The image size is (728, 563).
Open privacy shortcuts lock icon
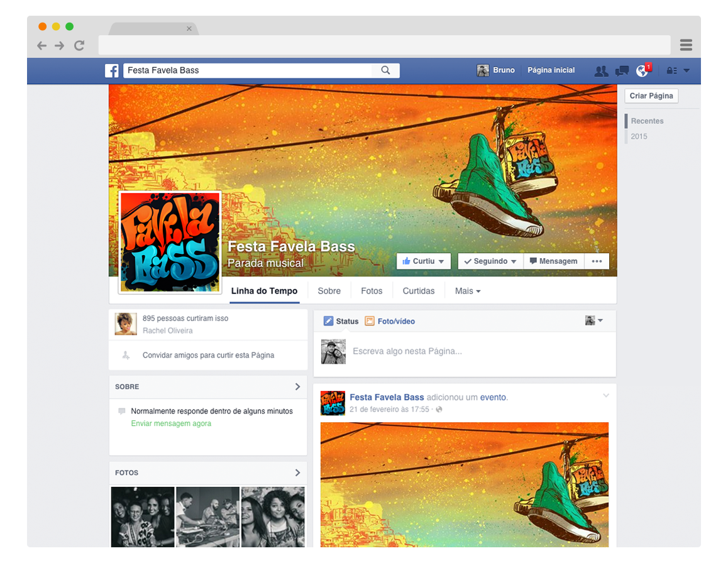[671, 70]
